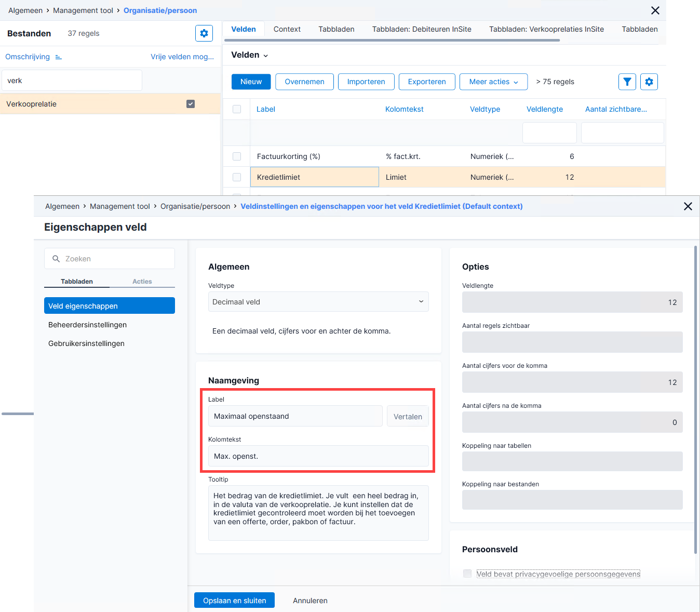Click the magnifier icon in the Zoeken box
The height and width of the screenshot is (612, 700).
click(56, 259)
